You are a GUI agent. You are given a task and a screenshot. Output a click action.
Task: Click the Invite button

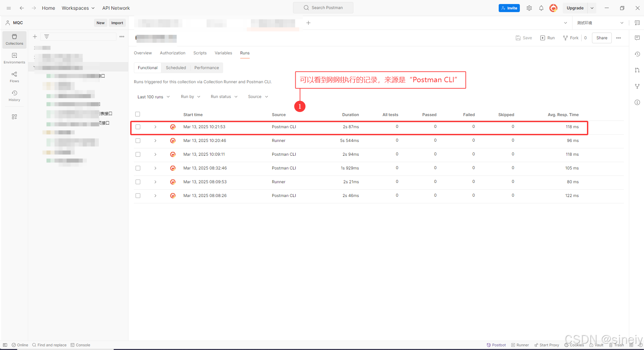click(509, 8)
